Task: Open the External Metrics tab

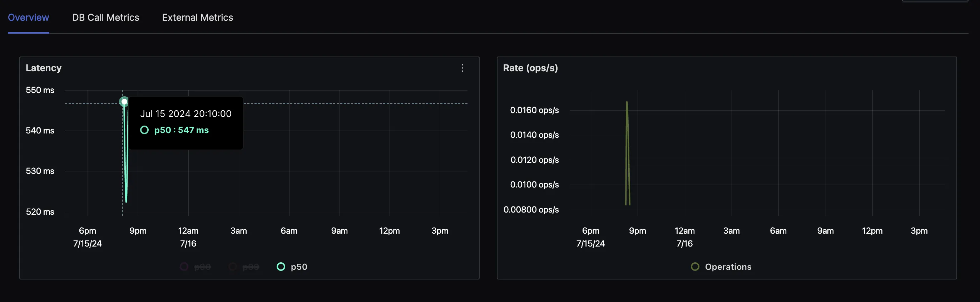Action: pos(197,18)
